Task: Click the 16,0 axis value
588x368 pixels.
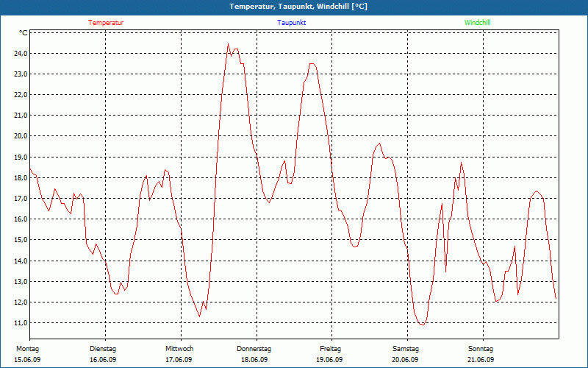Action: coord(20,219)
